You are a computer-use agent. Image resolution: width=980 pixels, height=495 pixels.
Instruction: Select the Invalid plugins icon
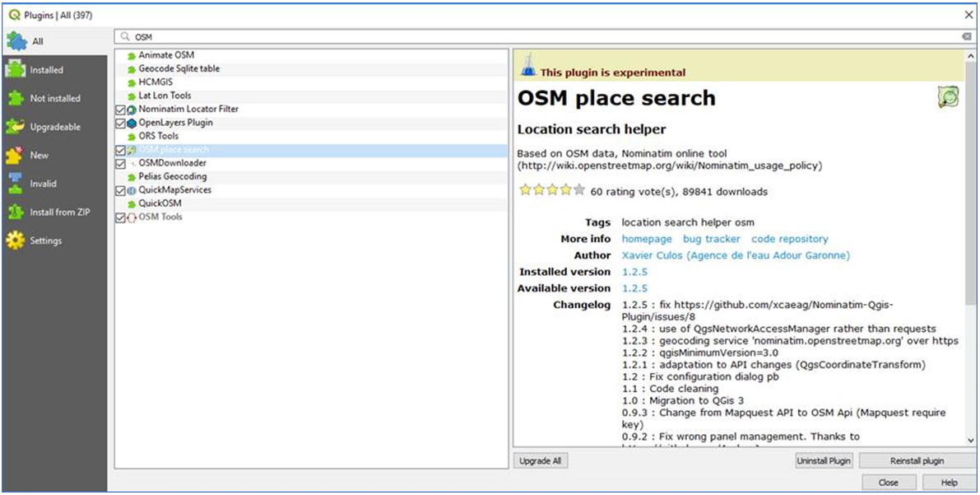point(16,184)
